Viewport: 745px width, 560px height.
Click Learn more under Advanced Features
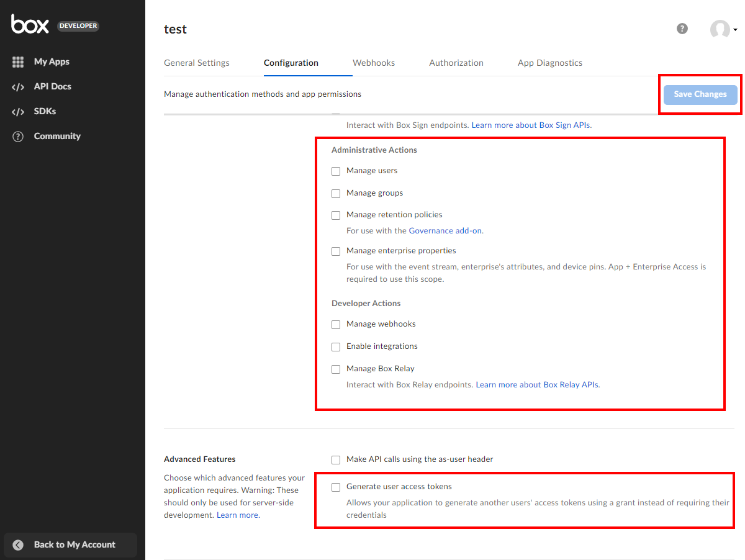pos(237,515)
